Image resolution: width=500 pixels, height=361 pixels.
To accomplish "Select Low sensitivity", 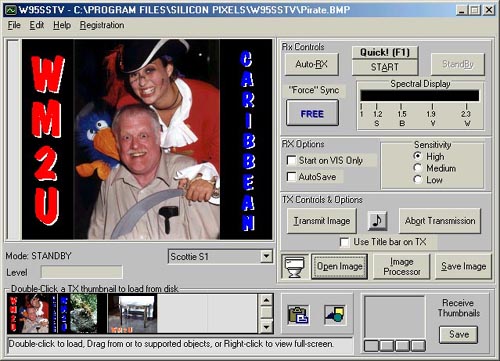I will coord(417,179).
